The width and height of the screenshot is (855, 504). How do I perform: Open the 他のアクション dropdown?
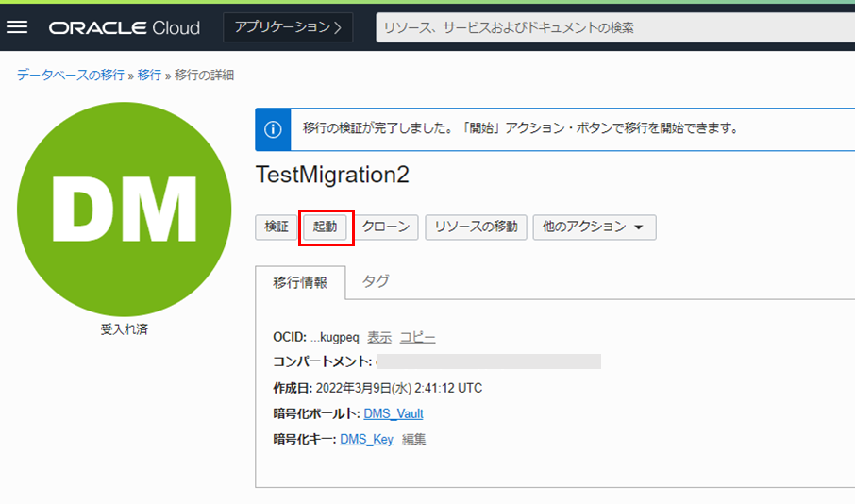point(594,227)
